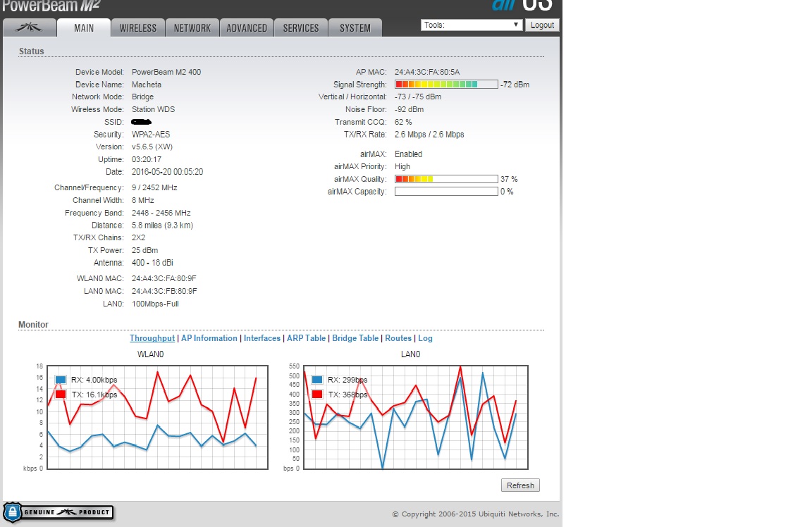The height and width of the screenshot is (527, 812).
Task: Click the firmware version v5.6.5 (XW)
Action: tap(152, 147)
